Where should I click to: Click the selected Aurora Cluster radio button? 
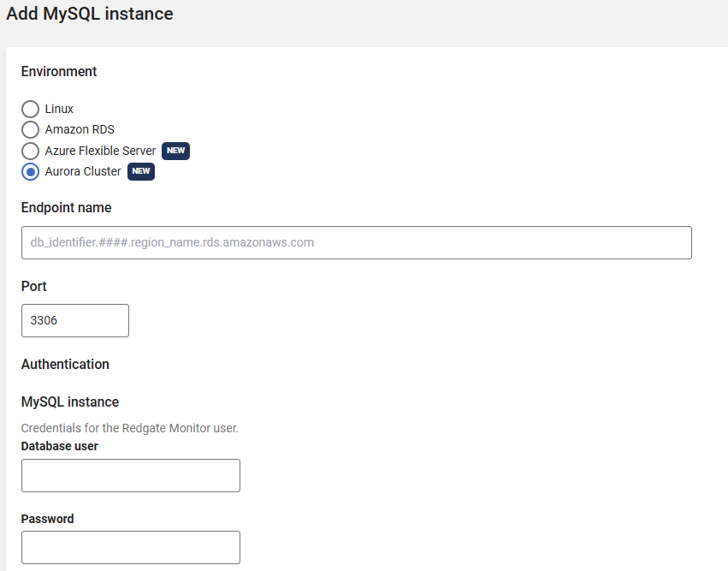[x=30, y=171]
